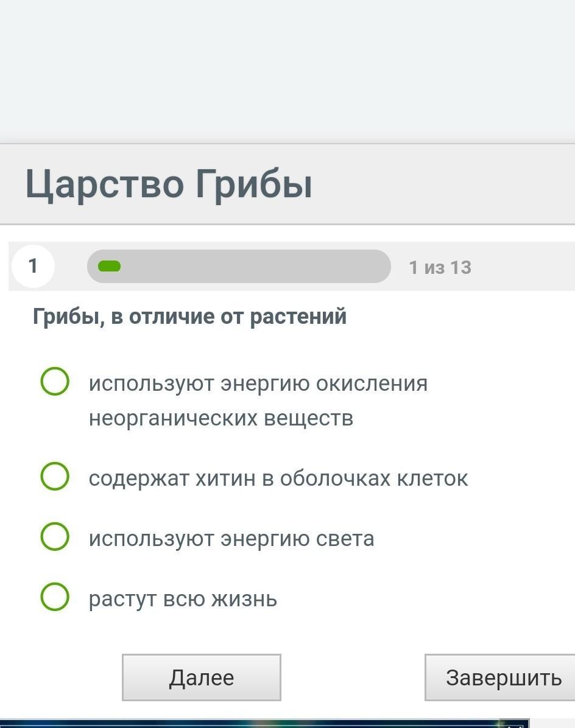Click the dark strip at screen bottom
The height and width of the screenshot is (728, 575).
tap(265, 724)
